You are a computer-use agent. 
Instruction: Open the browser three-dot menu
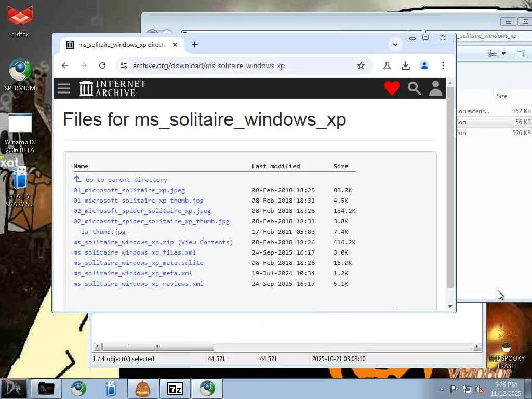tap(443, 65)
